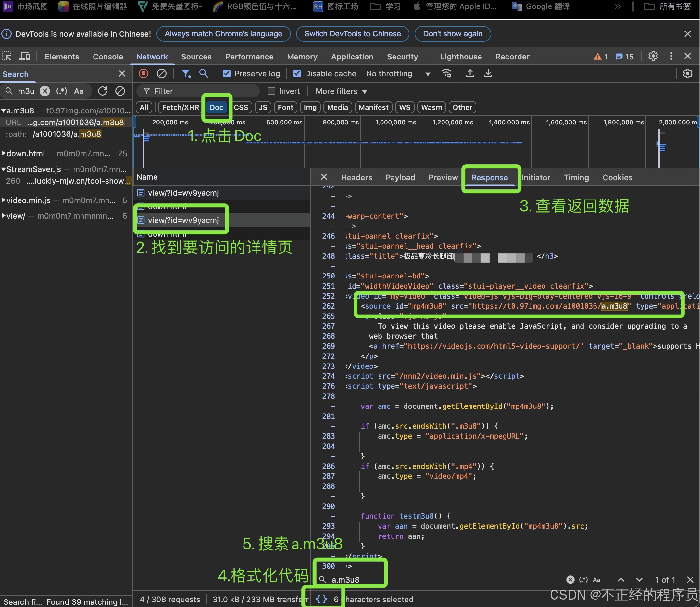
Task: Click the record network log button
Action: [x=144, y=73]
